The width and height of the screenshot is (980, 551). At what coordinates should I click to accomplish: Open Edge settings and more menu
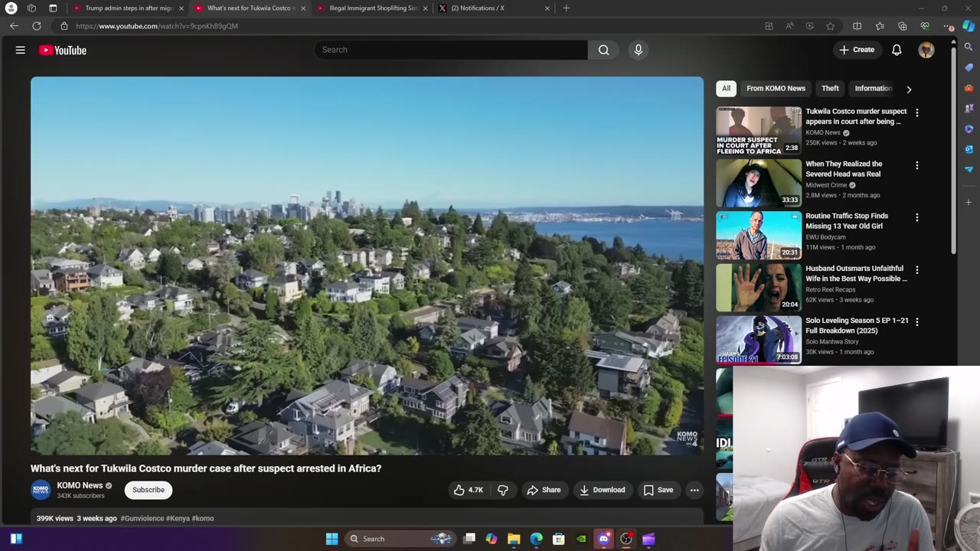point(949,26)
